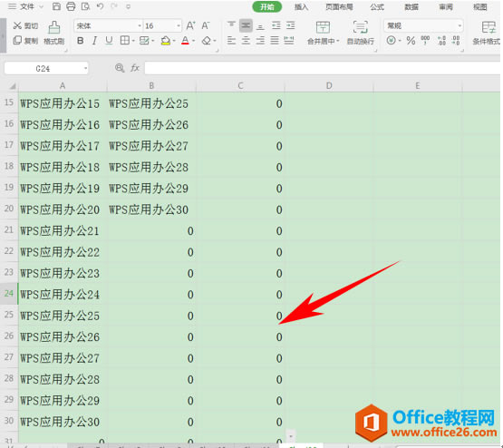Image resolution: width=503 pixels, height=448 pixels.
Task: Switch to 公式 (Formulas) tab
Action: (377, 6)
